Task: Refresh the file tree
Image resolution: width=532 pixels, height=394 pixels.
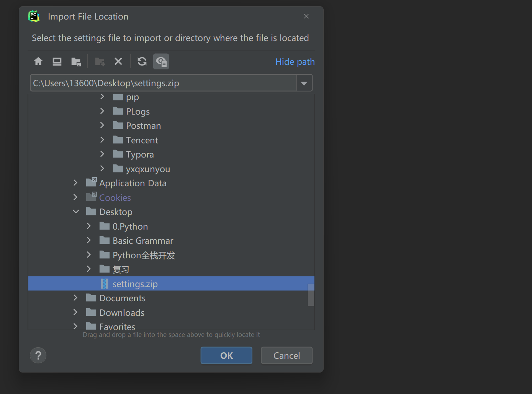Action: [142, 61]
